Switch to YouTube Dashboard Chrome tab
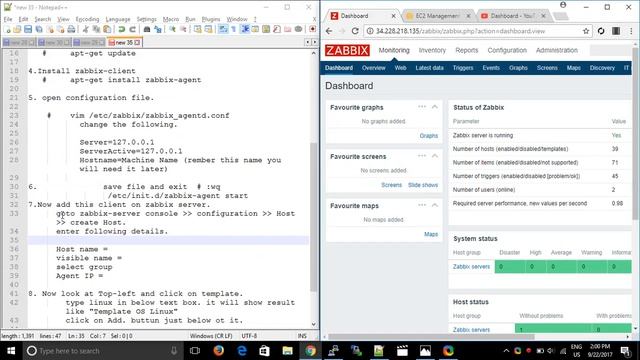The image size is (640, 360). (x=513, y=16)
